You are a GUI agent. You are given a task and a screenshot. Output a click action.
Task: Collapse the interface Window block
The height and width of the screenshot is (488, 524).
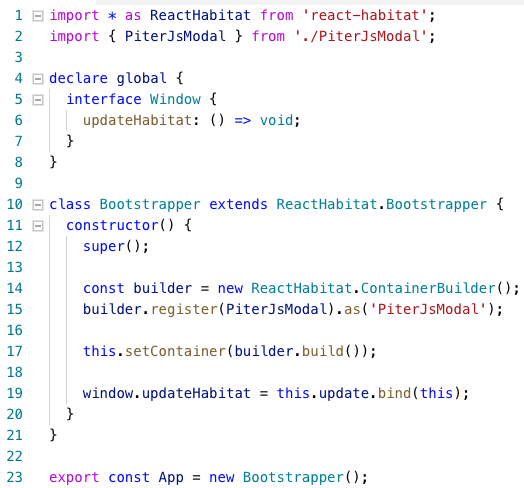pyautogui.click(x=38, y=100)
